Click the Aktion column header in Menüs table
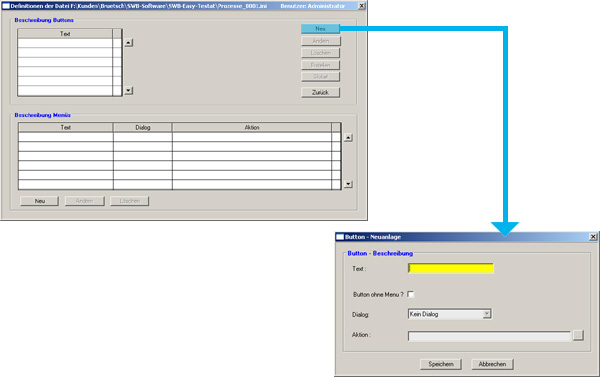The width and height of the screenshot is (600, 377). click(x=252, y=127)
